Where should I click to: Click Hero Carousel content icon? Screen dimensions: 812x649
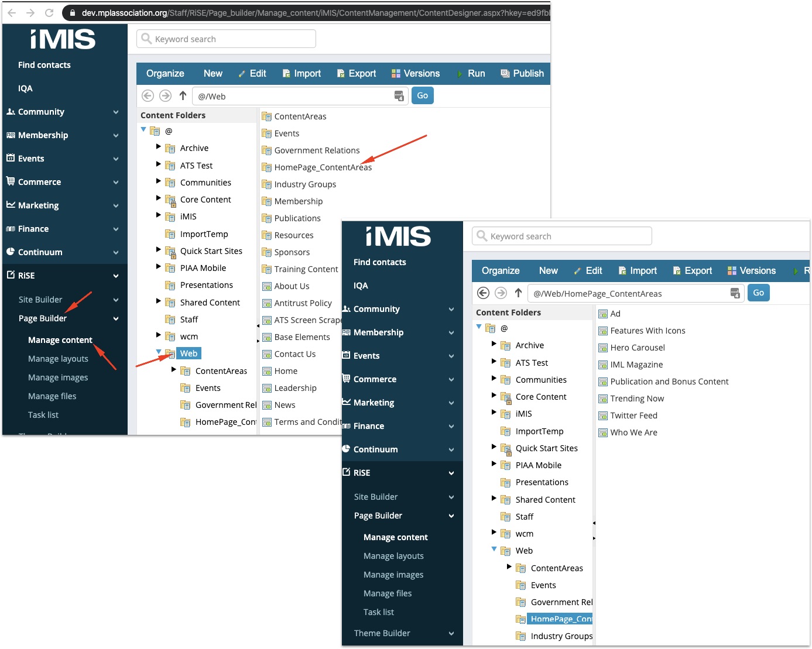point(603,348)
